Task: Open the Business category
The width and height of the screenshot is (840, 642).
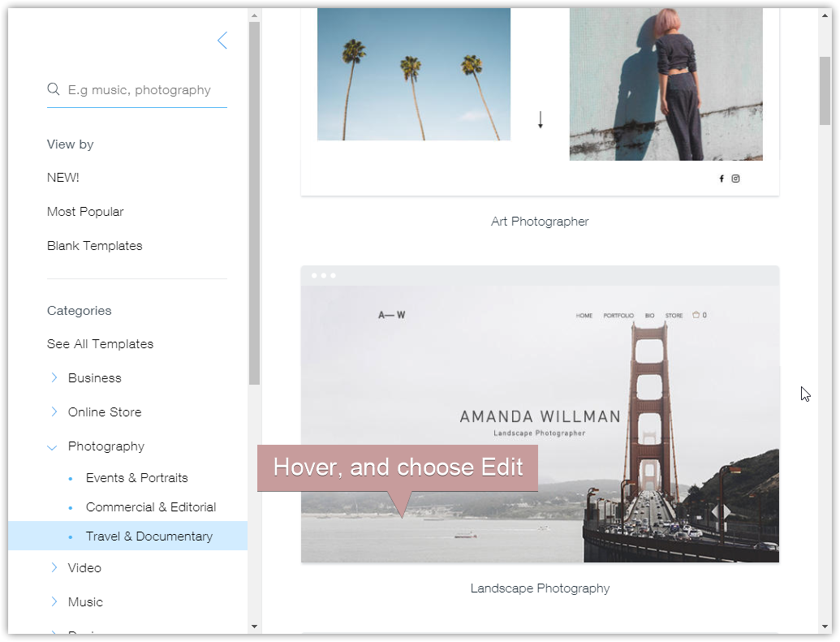Action: tap(95, 377)
